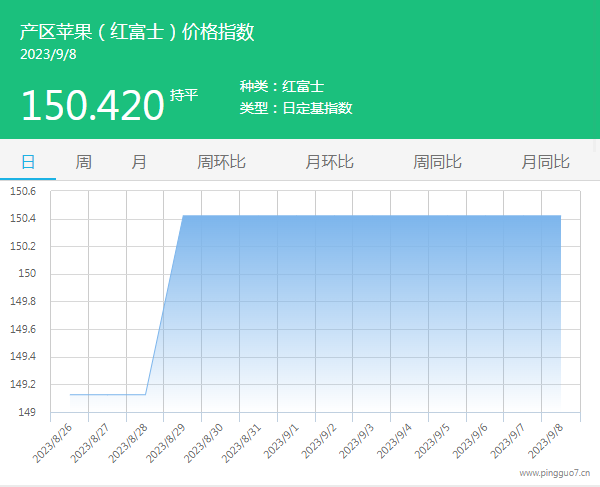Click the 2023/8/29 x-axis date label
600x487 pixels.
coord(165,441)
